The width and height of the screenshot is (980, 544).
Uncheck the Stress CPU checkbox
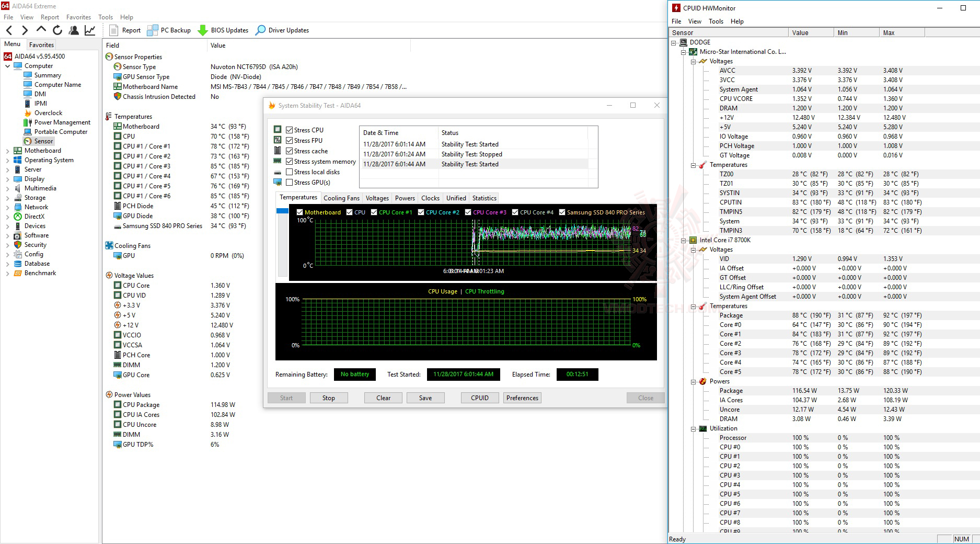pos(289,130)
